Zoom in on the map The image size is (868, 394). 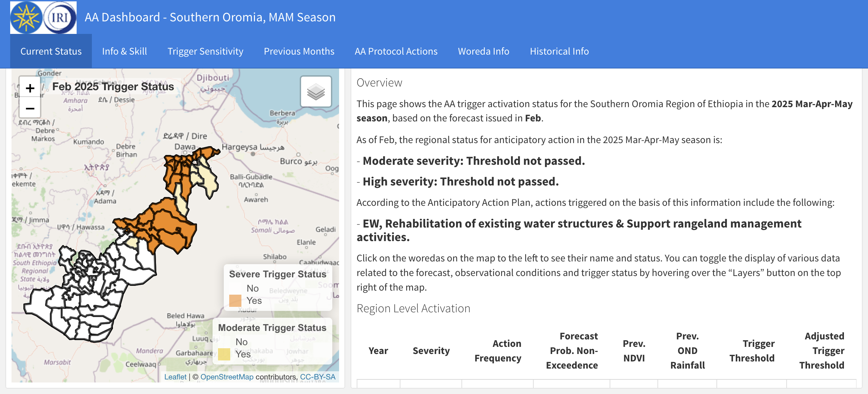tap(30, 88)
